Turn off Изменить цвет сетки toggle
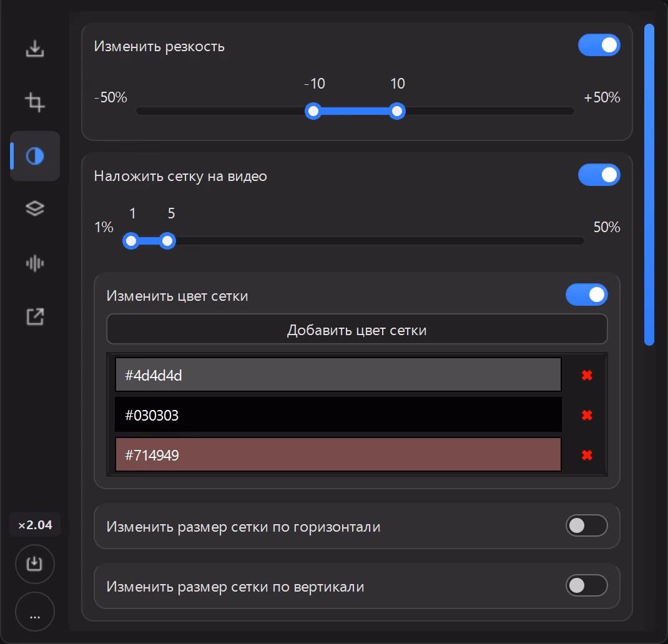The image size is (668, 644). [x=587, y=295]
